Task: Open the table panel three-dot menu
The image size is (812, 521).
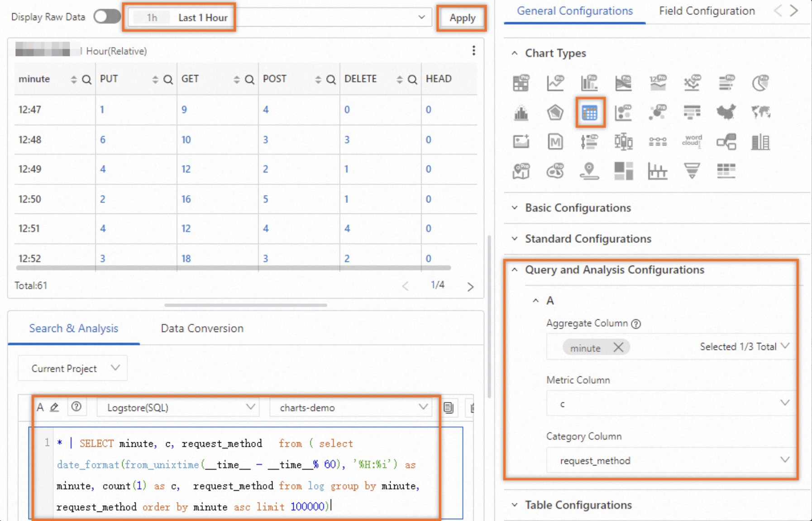Action: (473, 51)
